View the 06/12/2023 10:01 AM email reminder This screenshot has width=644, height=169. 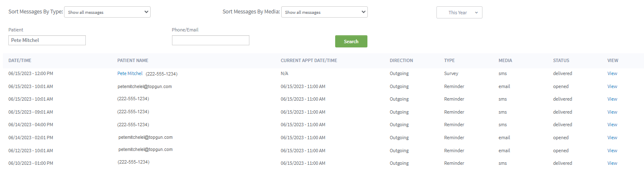(612, 151)
